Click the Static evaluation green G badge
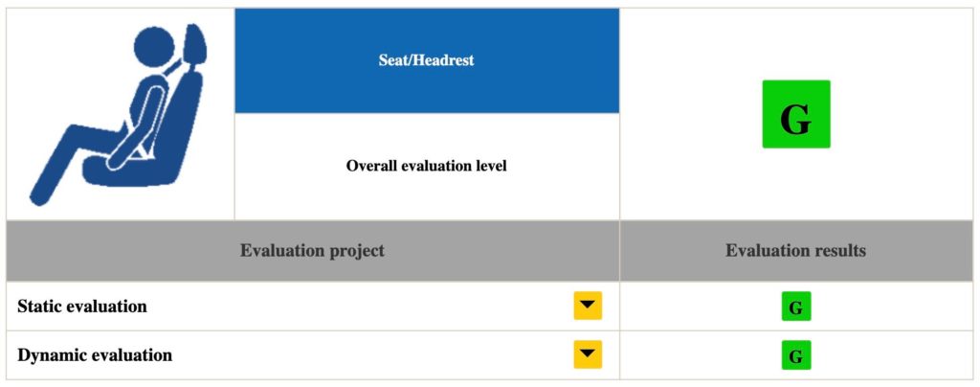The height and width of the screenshot is (387, 980). (x=795, y=307)
